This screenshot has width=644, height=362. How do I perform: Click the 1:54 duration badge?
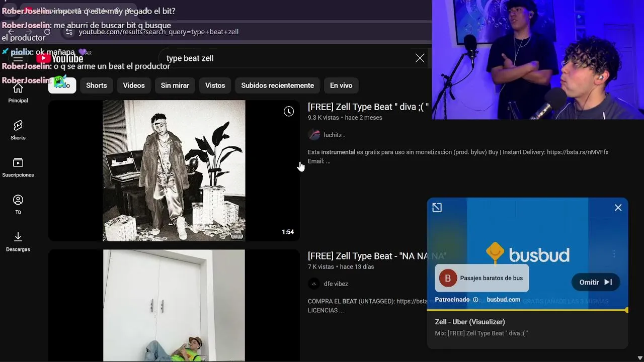point(288,232)
